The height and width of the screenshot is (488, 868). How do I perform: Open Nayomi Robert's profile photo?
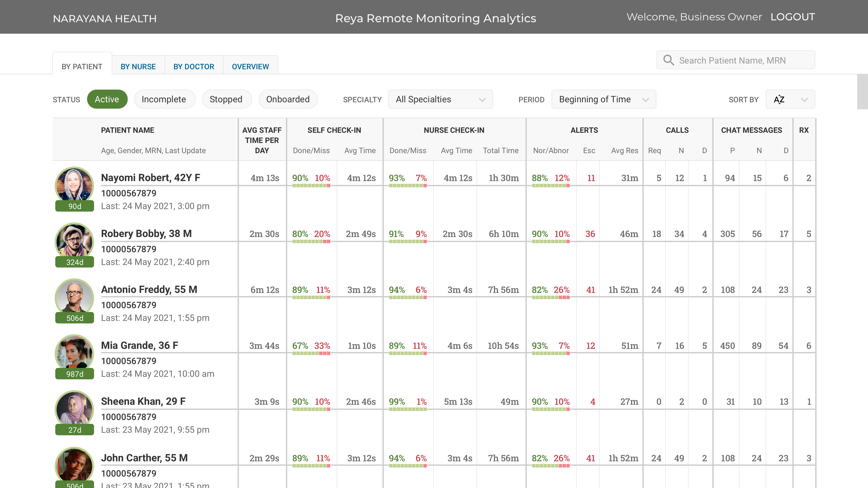pos(74,185)
